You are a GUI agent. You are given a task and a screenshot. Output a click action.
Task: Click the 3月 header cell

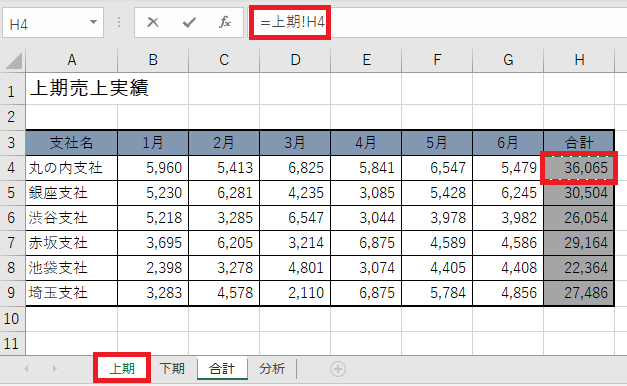(295, 142)
